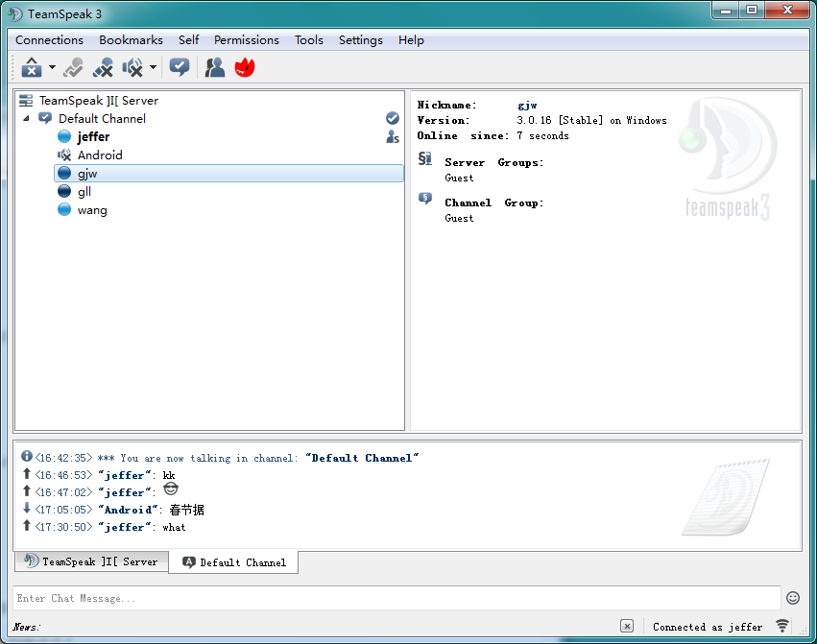This screenshot has width=817, height=644.
Task: Click the default channel checkmark icon
Action: (393, 118)
